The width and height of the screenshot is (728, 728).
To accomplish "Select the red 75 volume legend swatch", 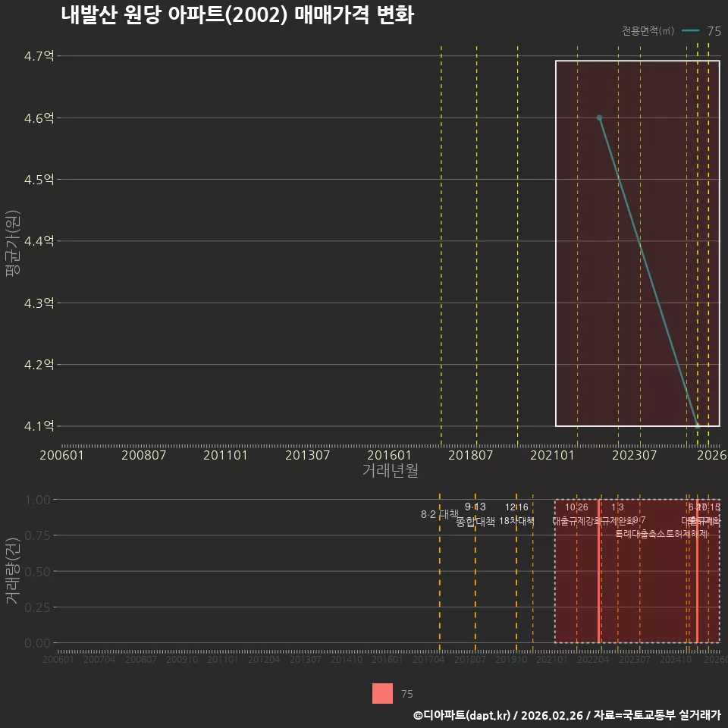I will [x=382, y=693].
